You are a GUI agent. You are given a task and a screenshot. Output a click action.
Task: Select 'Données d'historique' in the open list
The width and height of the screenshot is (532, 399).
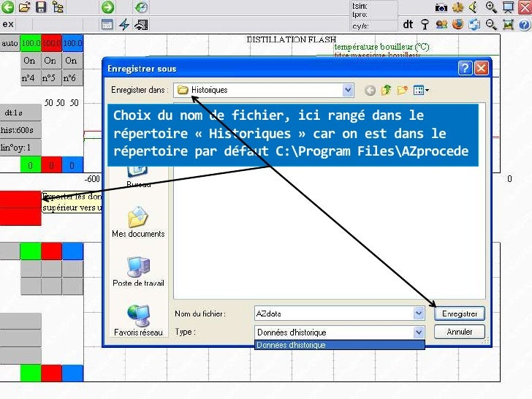click(339, 345)
